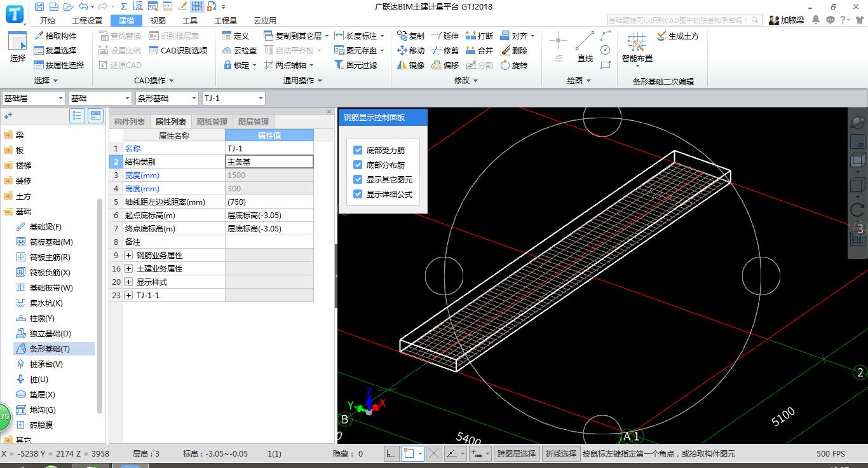
Task: Click the large 选择 (Select) tool
Action: click(17, 47)
